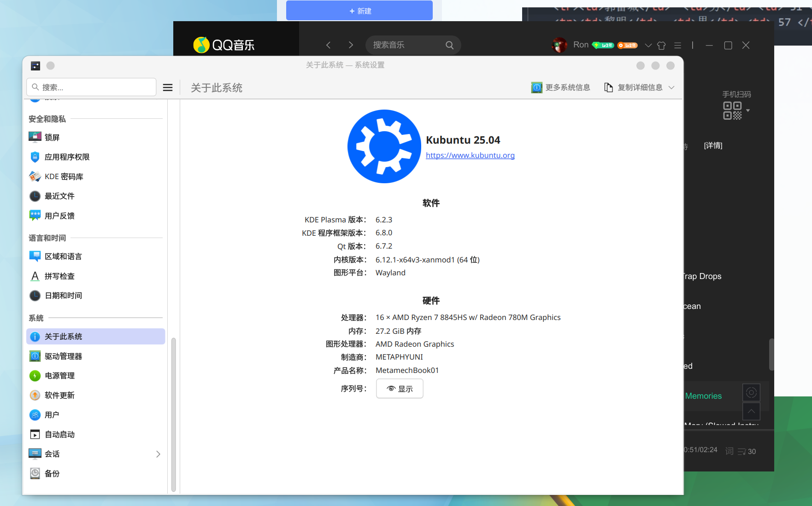Open Software Update (软件更新) settings
This screenshot has width=812, height=506.
coord(95,395)
